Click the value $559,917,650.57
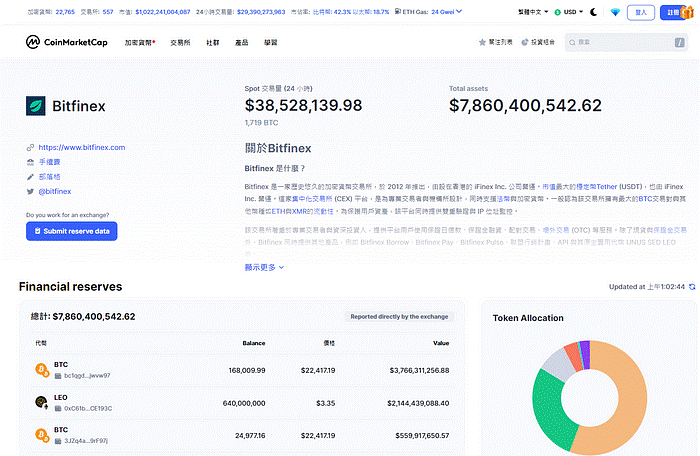 pos(422,436)
